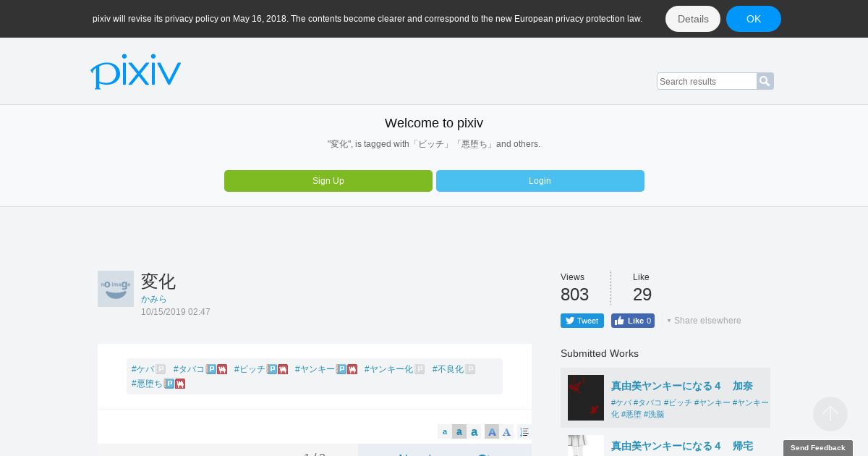Open the #タバコ tag link
868x456 pixels.
coord(190,369)
